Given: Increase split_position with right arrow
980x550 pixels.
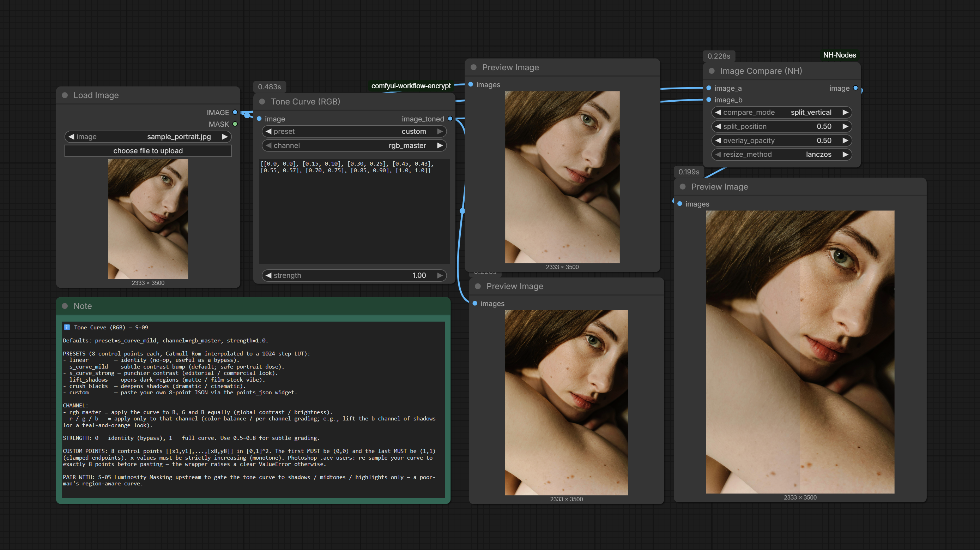Looking at the screenshot, I should point(845,126).
